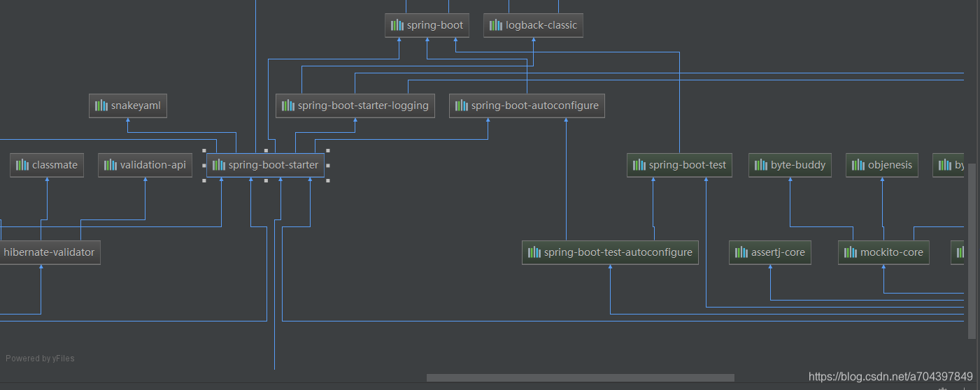Click the top-right selection handle of spring-boot-starter
The image size is (980, 390).
pos(327,150)
